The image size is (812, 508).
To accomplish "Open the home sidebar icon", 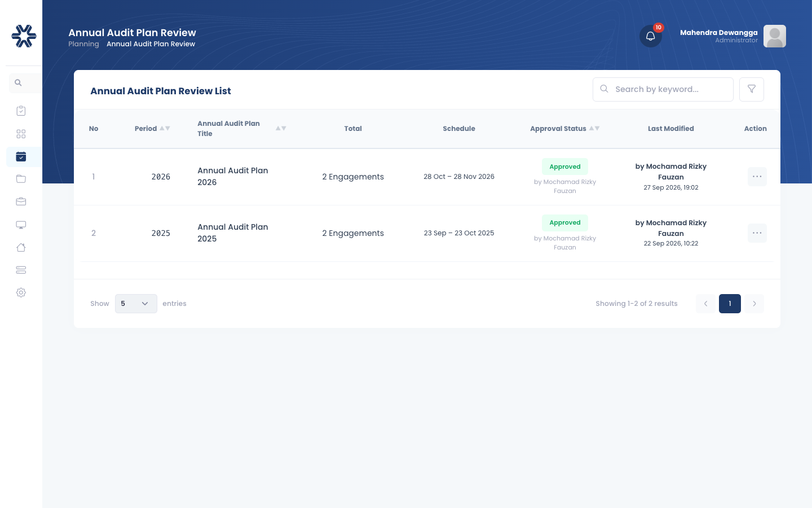I will click(21, 247).
